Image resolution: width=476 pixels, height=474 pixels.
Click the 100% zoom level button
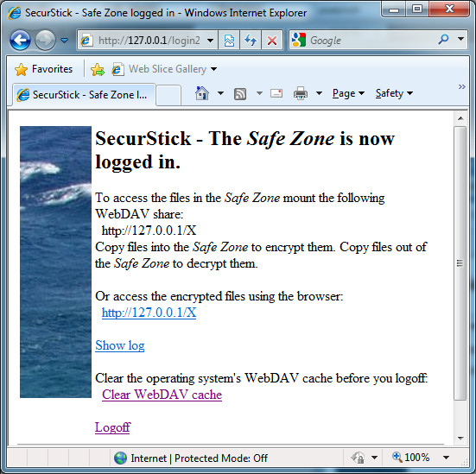(x=410, y=458)
